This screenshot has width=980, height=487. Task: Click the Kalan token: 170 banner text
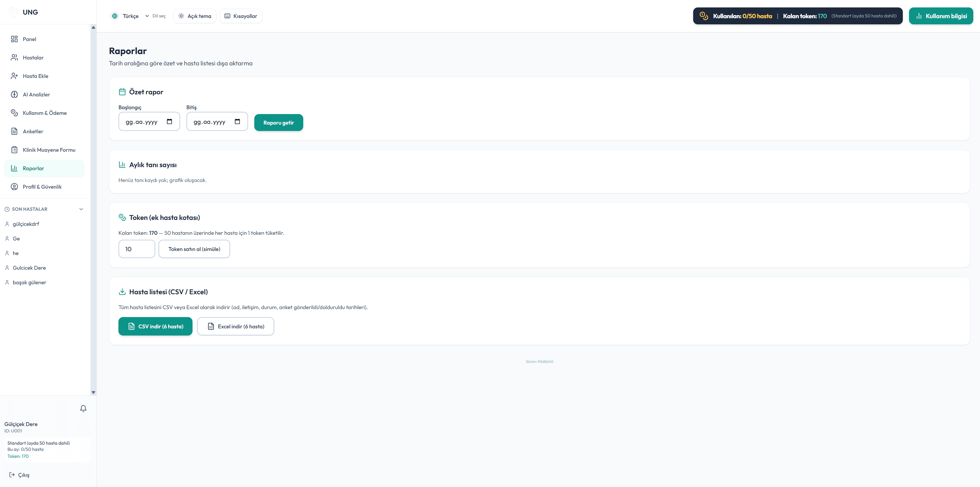click(x=805, y=16)
